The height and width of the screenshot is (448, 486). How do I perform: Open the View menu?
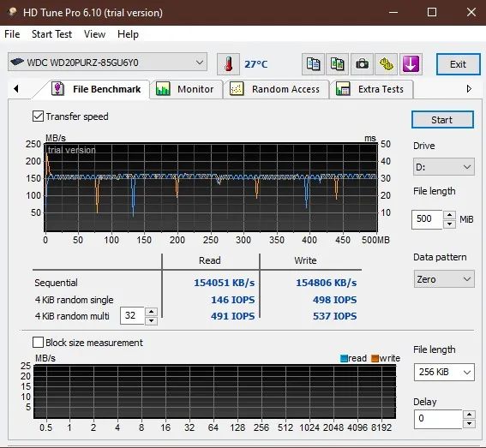[x=94, y=34]
